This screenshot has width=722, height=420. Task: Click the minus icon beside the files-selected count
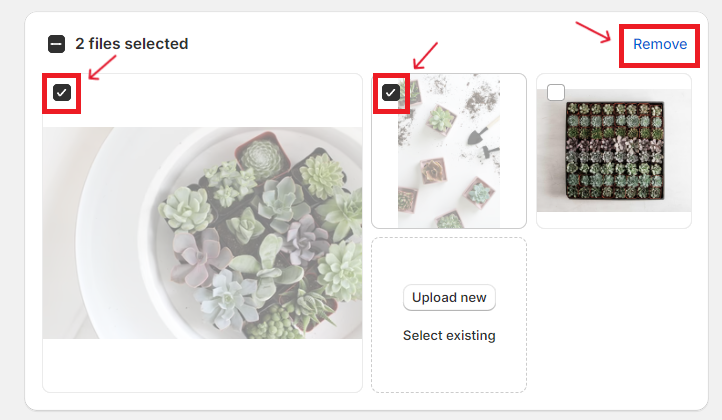point(57,44)
